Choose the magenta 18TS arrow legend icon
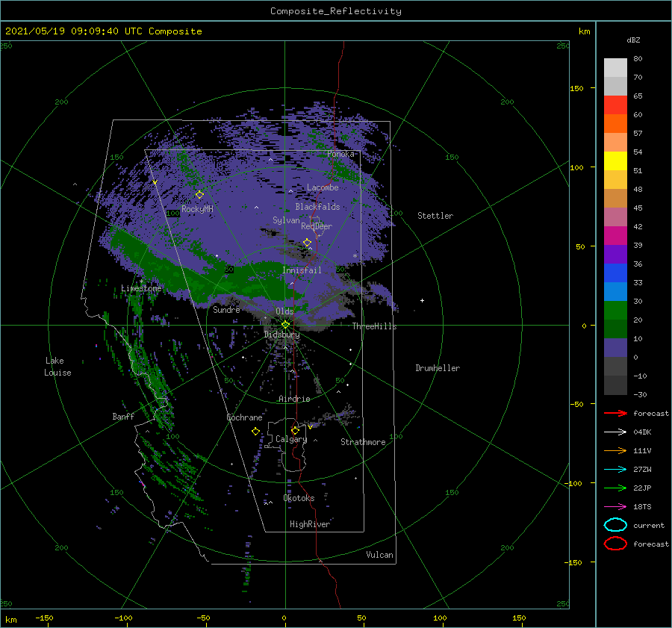672x628 pixels. tap(615, 507)
